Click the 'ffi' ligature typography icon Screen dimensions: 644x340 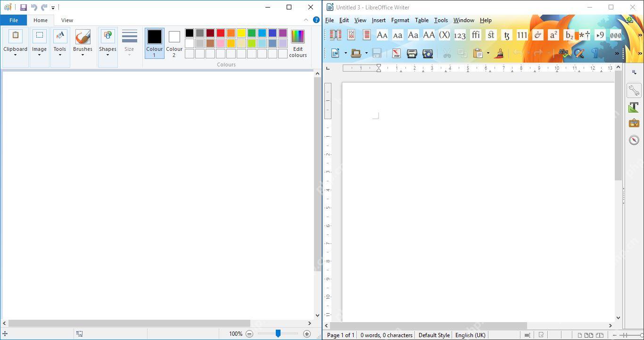(476, 35)
